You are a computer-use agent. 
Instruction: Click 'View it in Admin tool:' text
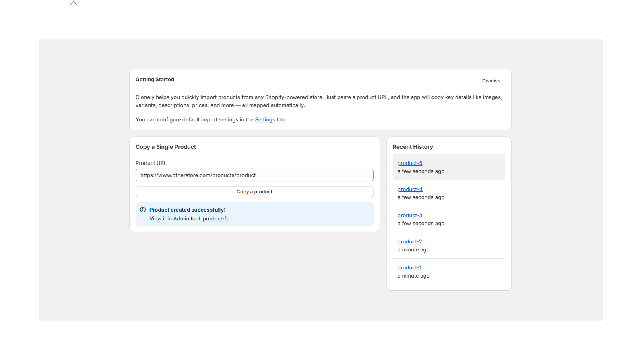pyautogui.click(x=175, y=219)
